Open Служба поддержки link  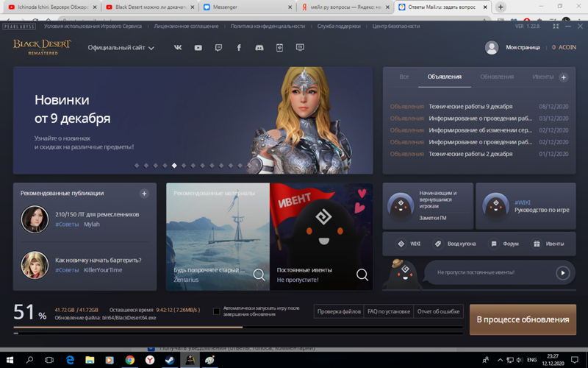point(339,26)
